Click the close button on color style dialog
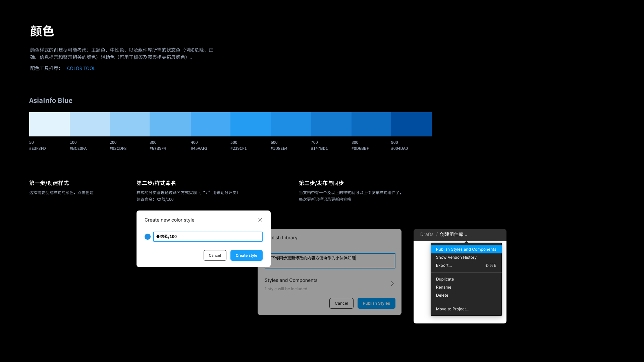644x362 pixels. [260, 220]
